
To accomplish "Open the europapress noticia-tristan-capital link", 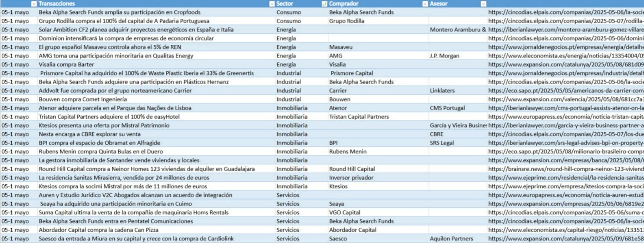I will (566, 117).
